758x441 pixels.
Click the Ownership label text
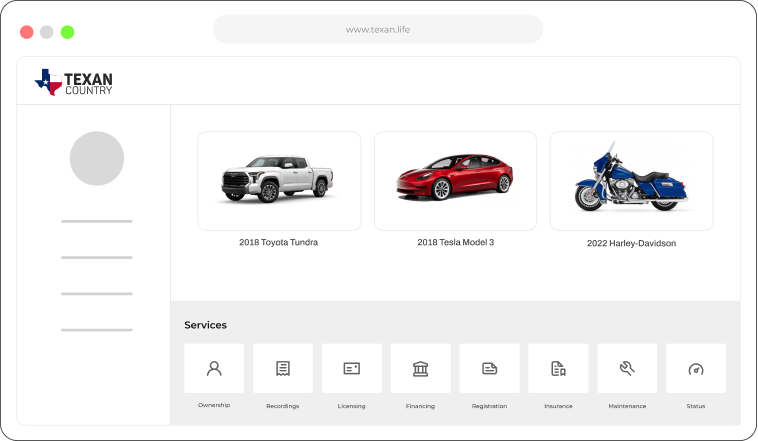pos(214,405)
